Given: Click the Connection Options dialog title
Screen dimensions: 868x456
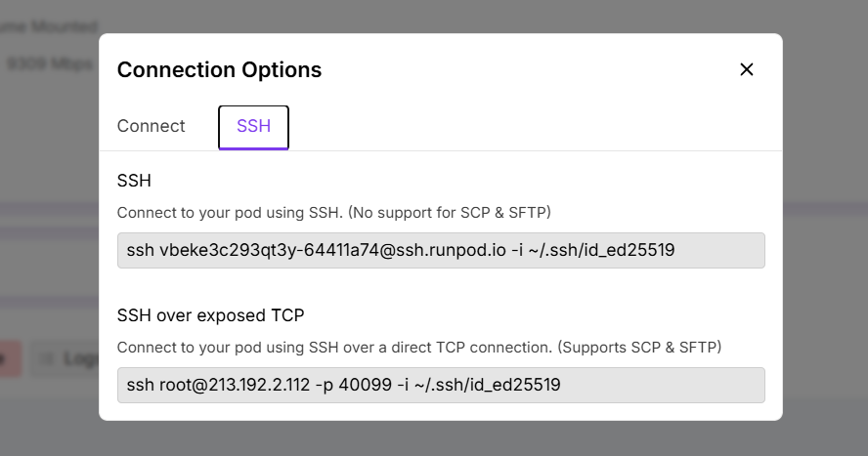Looking at the screenshot, I should (x=219, y=69).
